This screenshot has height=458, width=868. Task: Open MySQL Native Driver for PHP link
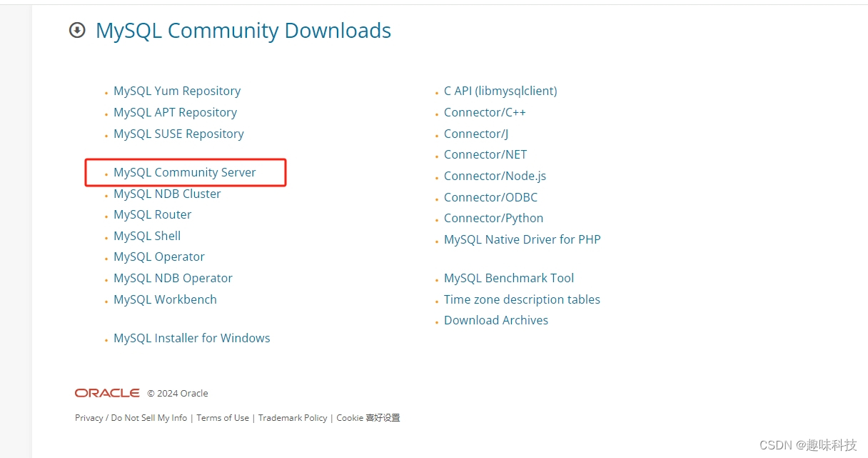tap(523, 239)
